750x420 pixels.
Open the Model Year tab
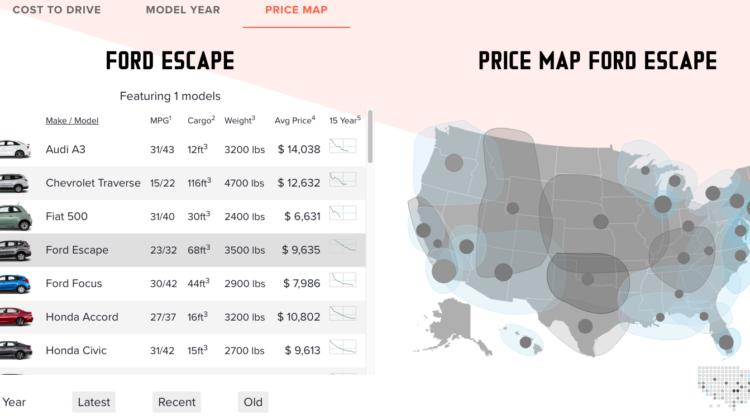click(x=183, y=11)
